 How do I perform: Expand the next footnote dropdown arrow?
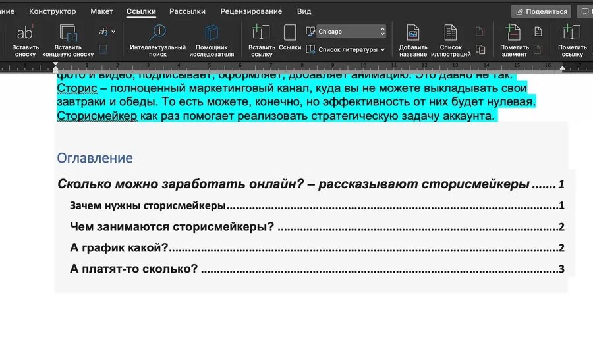[x=113, y=32]
